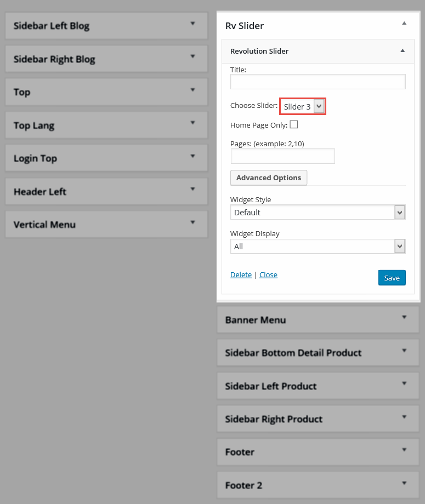Click the Close link

point(268,275)
